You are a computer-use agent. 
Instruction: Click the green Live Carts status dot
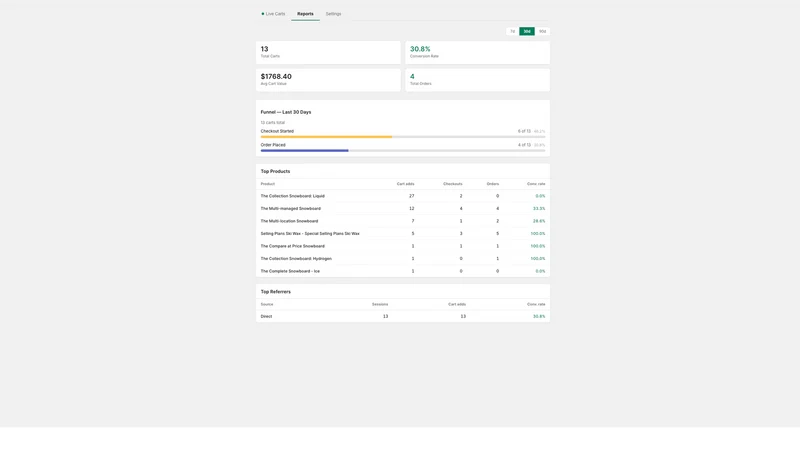(263, 14)
